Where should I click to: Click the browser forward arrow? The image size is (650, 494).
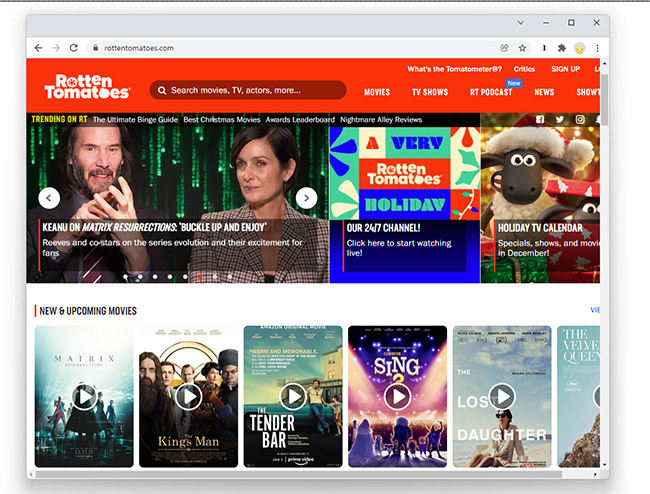pos(56,48)
